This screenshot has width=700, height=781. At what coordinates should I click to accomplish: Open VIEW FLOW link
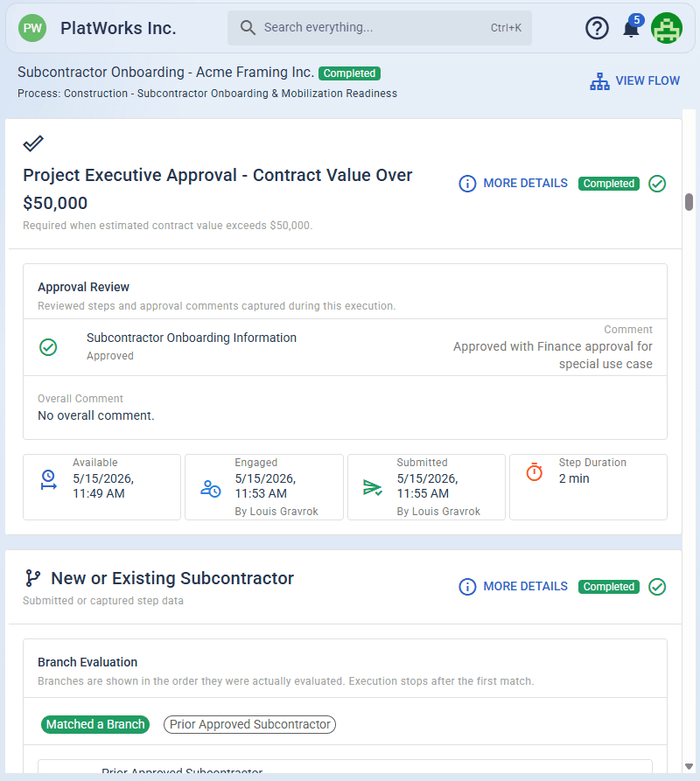point(647,80)
